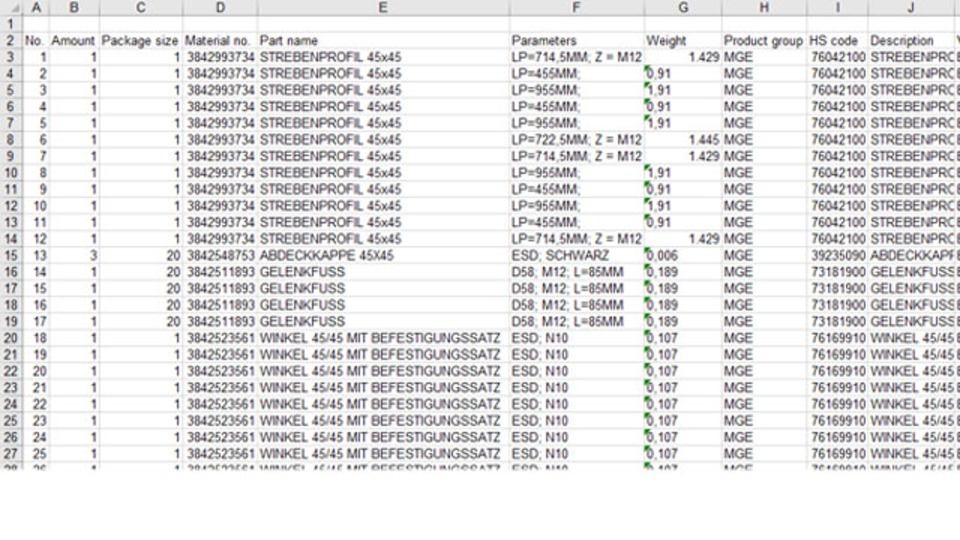Select the column G header
This screenshot has height=540, width=960.
click(x=683, y=8)
